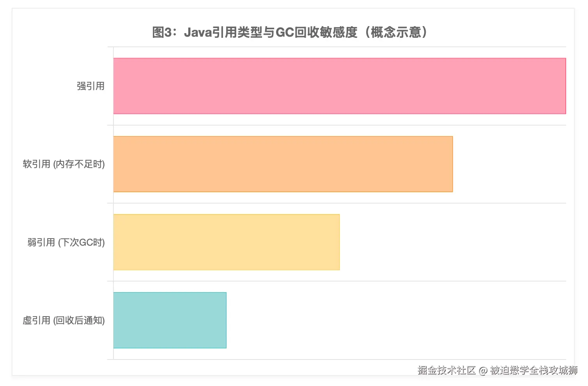This screenshot has width=588, height=386.
Task: Click the 强引用 axis label
Action: pos(90,86)
